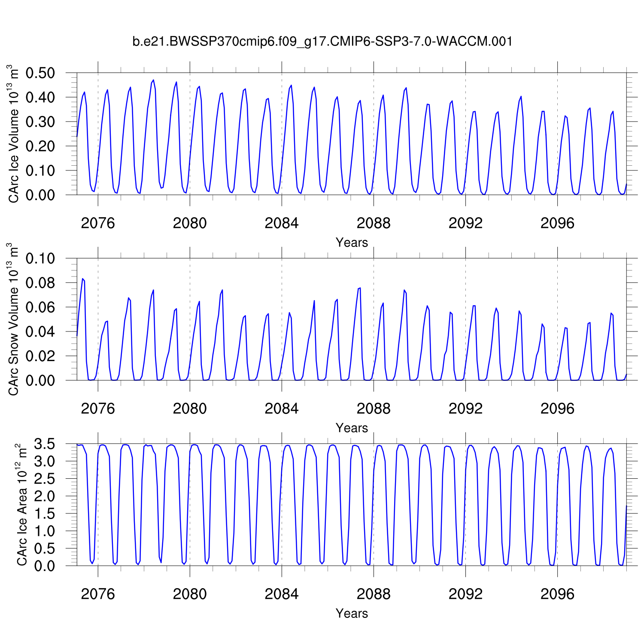Select the 2076 tick label in ice volume panel
Viewport: 644px width, 644px height.
coord(98,223)
